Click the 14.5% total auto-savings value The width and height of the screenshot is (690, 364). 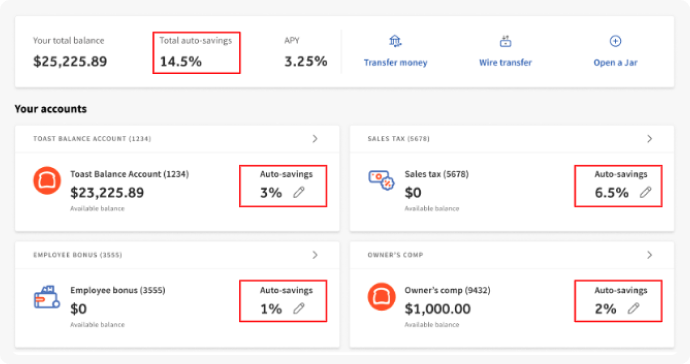pyautogui.click(x=180, y=61)
